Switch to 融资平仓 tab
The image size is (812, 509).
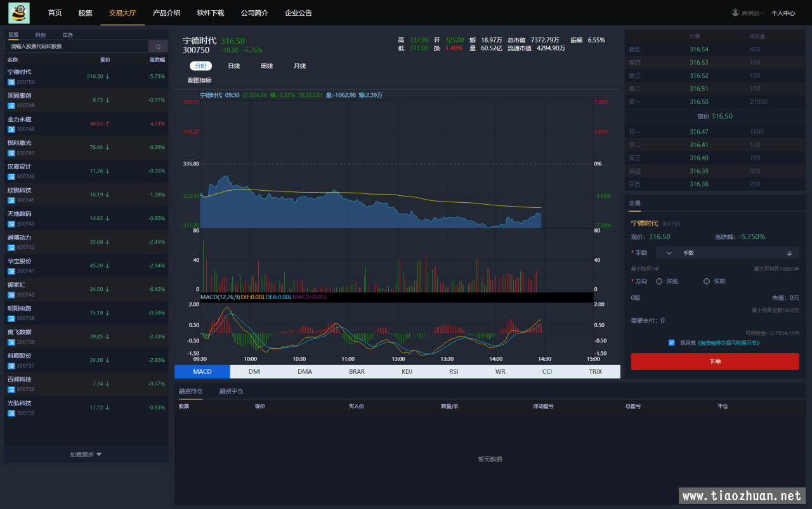pyautogui.click(x=231, y=391)
